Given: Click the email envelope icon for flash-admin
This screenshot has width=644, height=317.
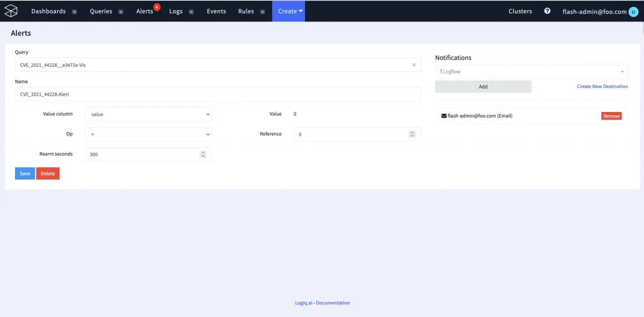Looking at the screenshot, I should [443, 116].
